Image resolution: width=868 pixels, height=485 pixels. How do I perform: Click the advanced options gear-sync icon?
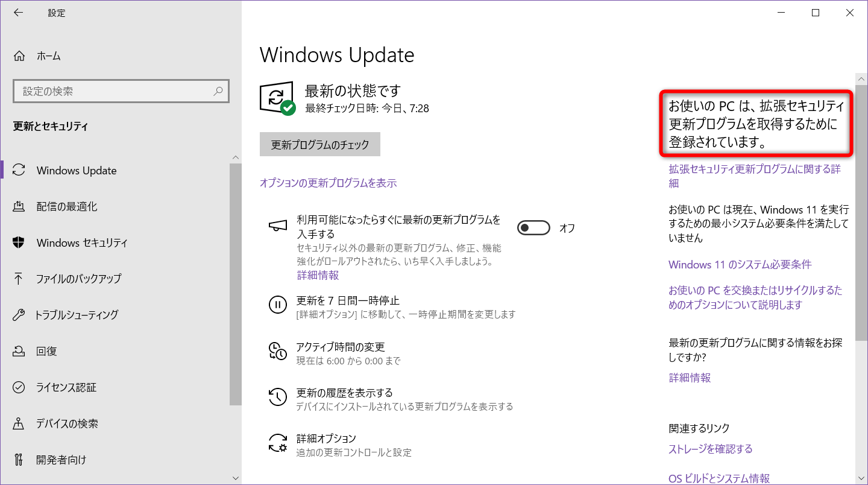tap(277, 443)
